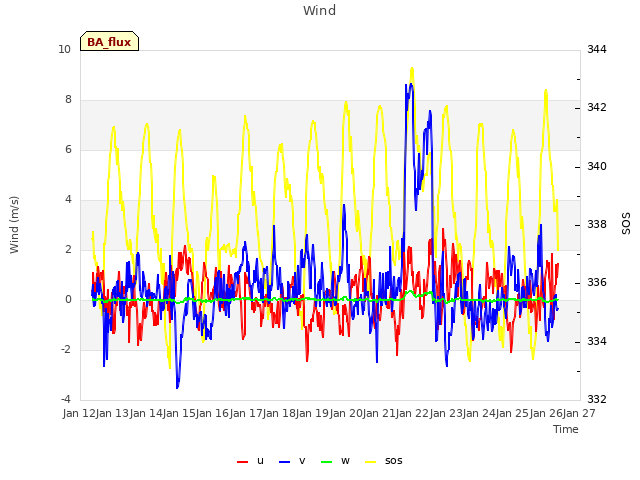
Task: Click the 'Jan 27' x-axis tick label
Action: pyautogui.click(x=579, y=413)
